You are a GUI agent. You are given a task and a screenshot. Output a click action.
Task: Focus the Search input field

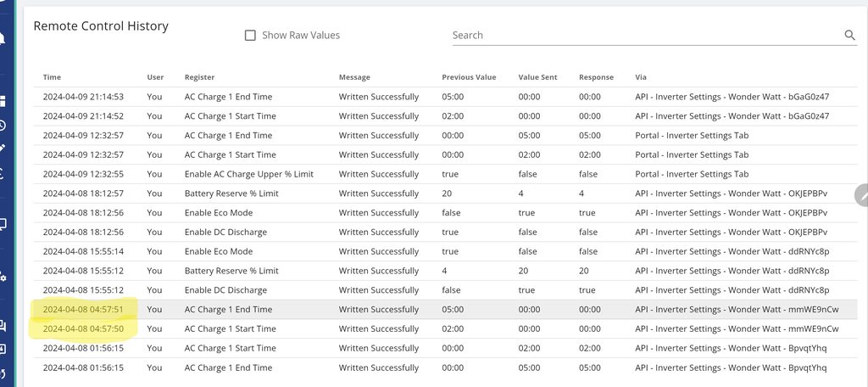point(644,35)
